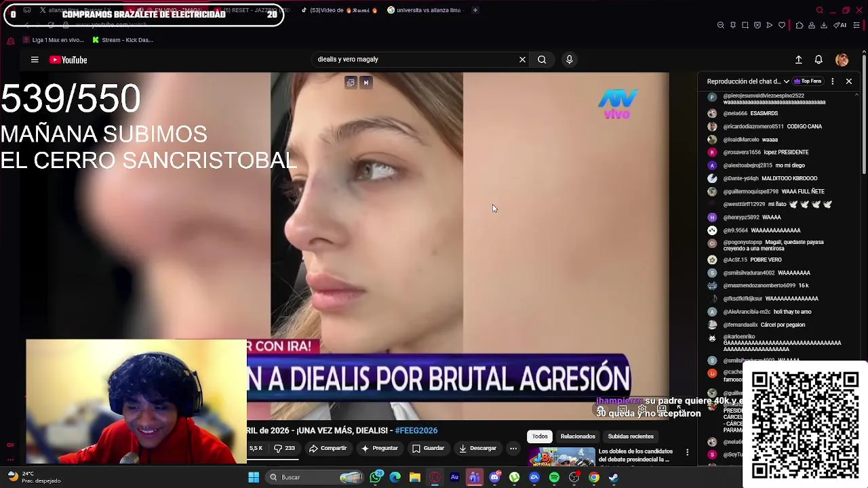
Task: Select the Subidas recientes filter chip
Action: (631, 436)
